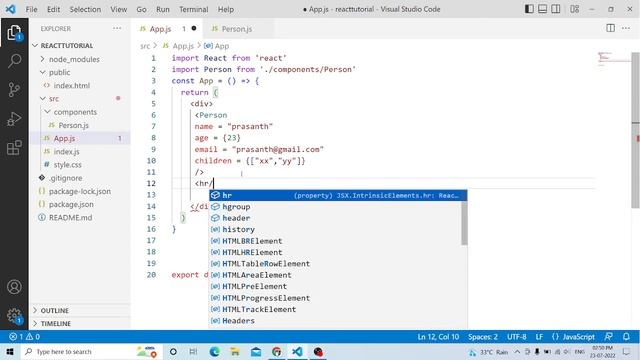640x360 pixels.
Task: Open the Source Control view
Action: click(14, 89)
